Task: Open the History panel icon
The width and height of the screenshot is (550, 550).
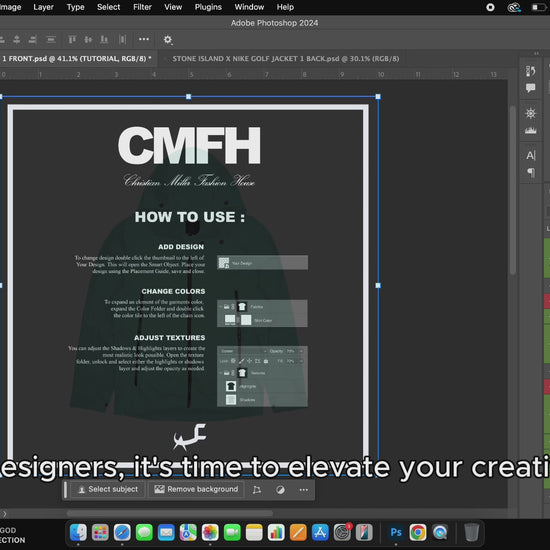Action: click(530, 71)
